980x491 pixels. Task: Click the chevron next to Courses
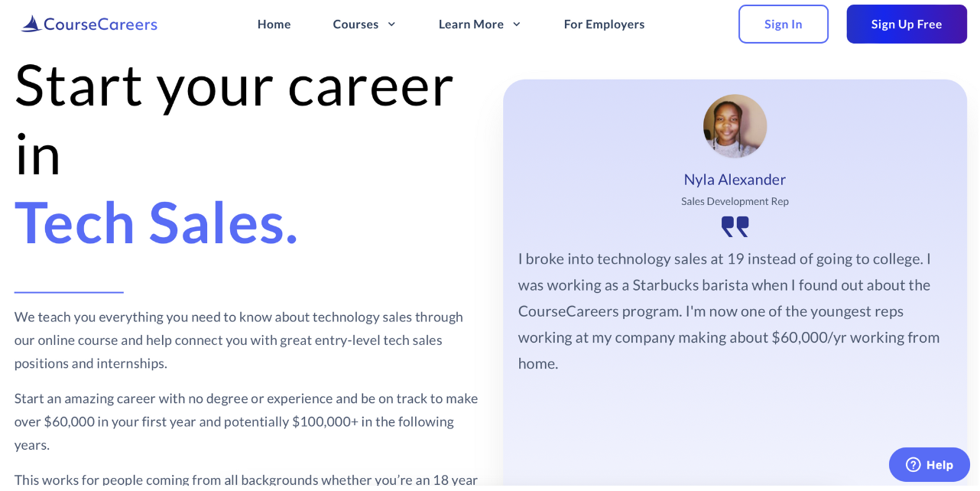point(391,24)
